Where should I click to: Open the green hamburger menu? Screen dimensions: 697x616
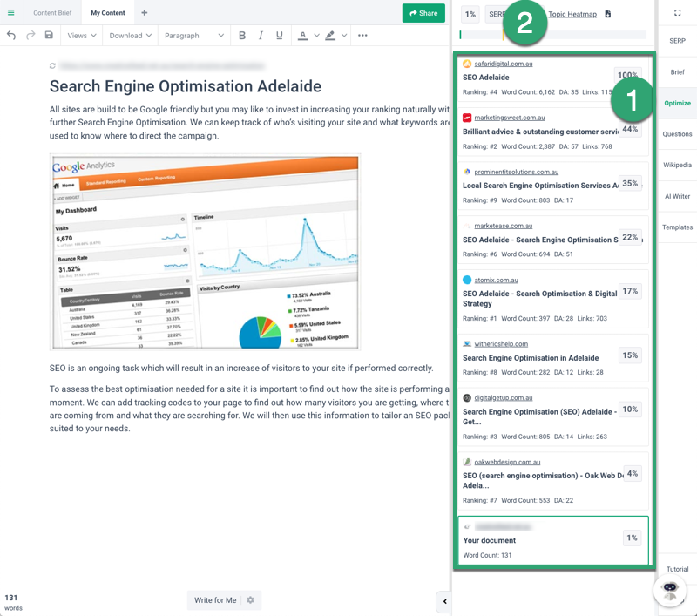[x=11, y=13]
